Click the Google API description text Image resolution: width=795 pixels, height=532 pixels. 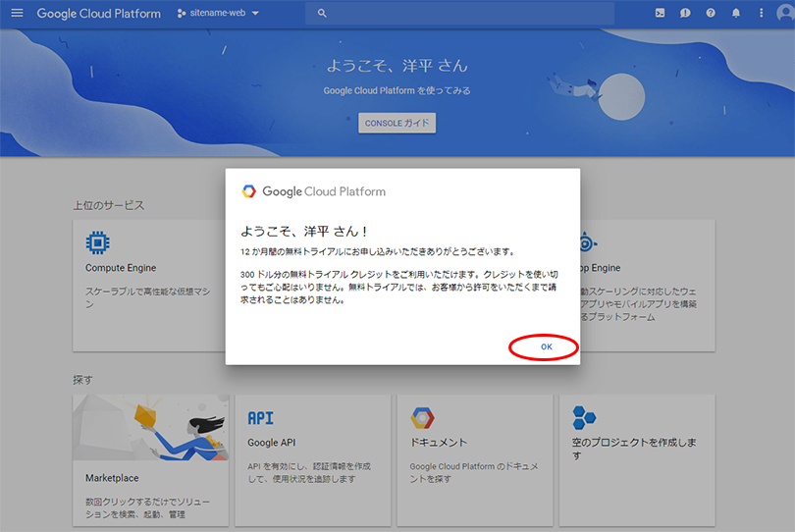(x=309, y=473)
